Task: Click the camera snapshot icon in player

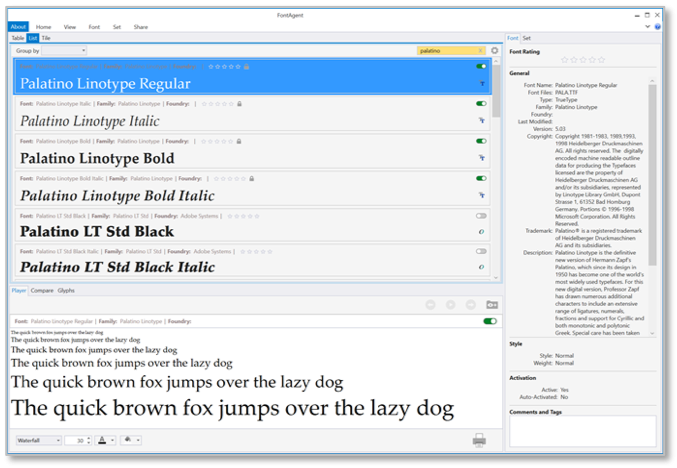Action: point(492,305)
